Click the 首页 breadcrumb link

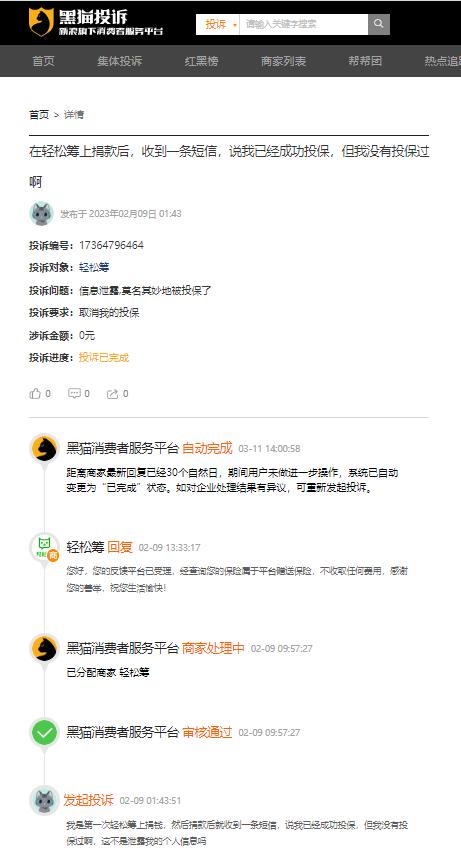click(x=39, y=114)
